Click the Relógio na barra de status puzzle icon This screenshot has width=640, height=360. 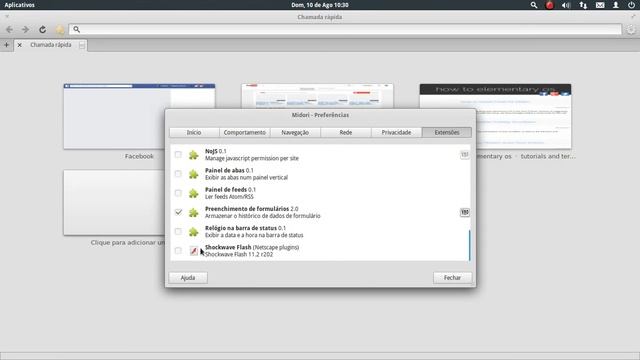click(x=193, y=231)
